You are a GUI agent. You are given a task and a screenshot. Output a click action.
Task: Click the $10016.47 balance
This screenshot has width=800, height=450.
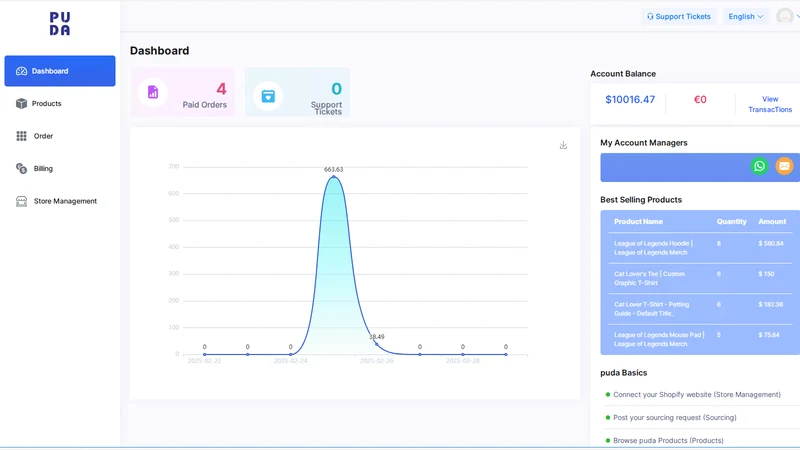click(630, 99)
